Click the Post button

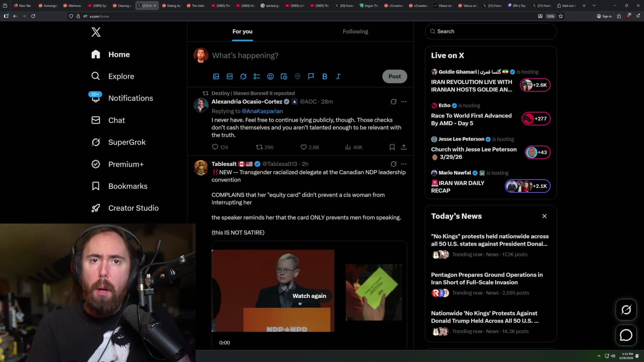click(x=394, y=76)
